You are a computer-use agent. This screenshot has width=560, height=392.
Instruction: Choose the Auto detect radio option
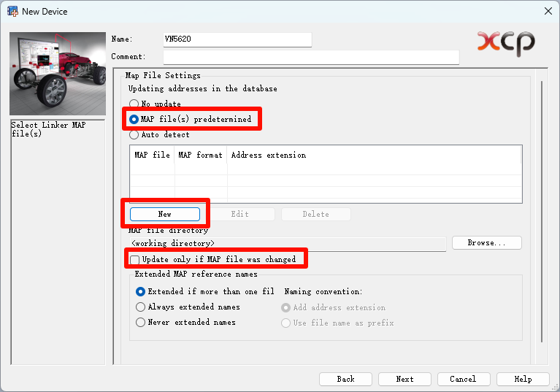click(x=134, y=135)
